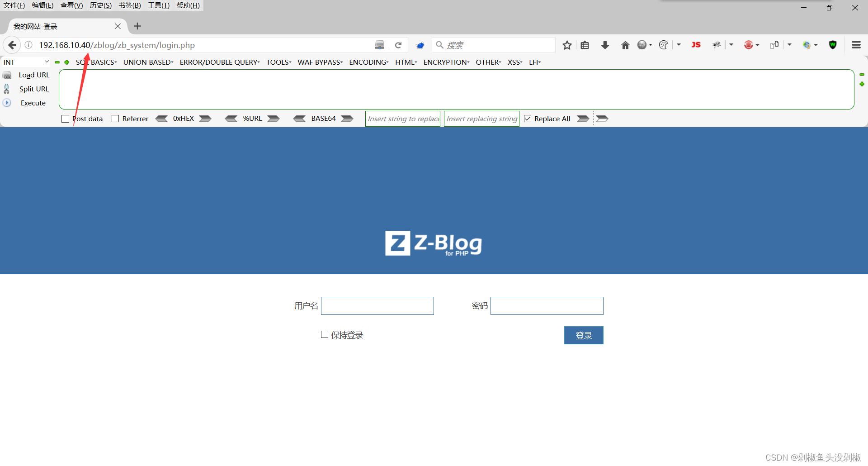Click the arrow after Replace All
Viewport: 868px width, 466px height.
pos(583,119)
